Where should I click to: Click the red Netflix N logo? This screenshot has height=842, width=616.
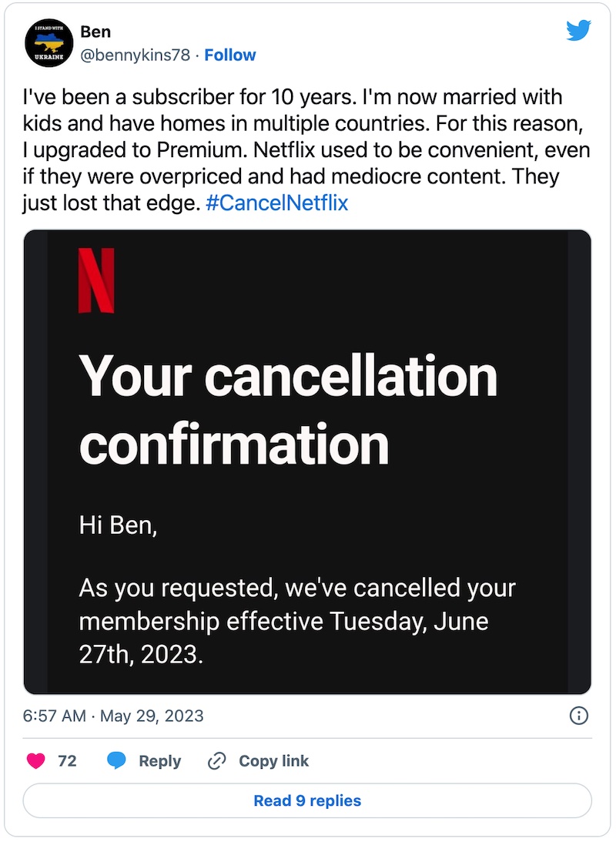coord(96,280)
